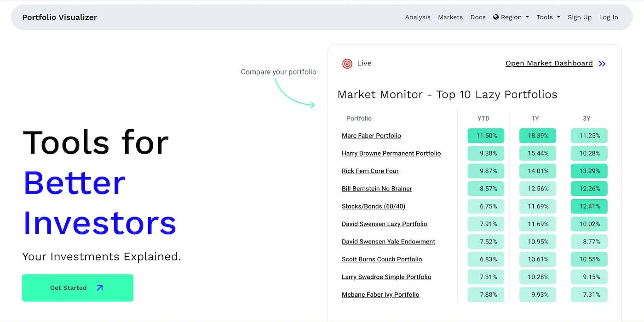The width and height of the screenshot is (644, 322).
Task: Click the 10.95% 1Y value
Action: coord(538,241)
